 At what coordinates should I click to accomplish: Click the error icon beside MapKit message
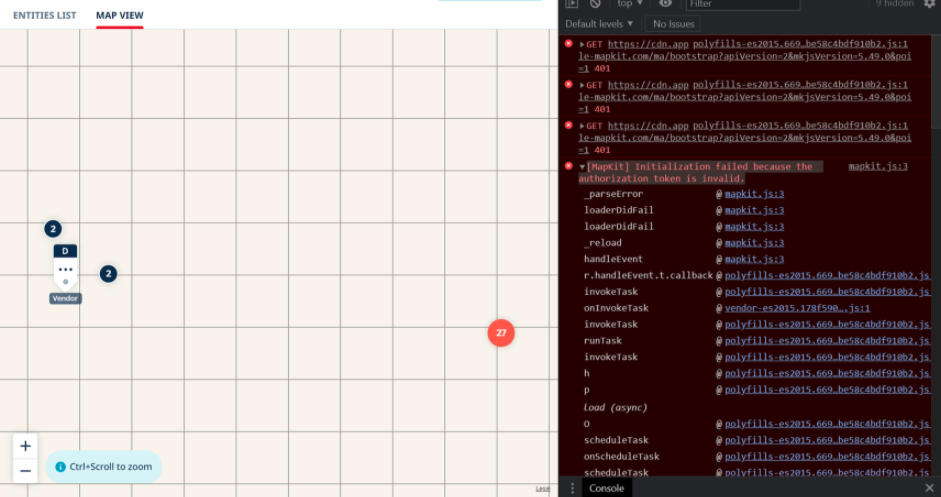[x=569, y=166]
